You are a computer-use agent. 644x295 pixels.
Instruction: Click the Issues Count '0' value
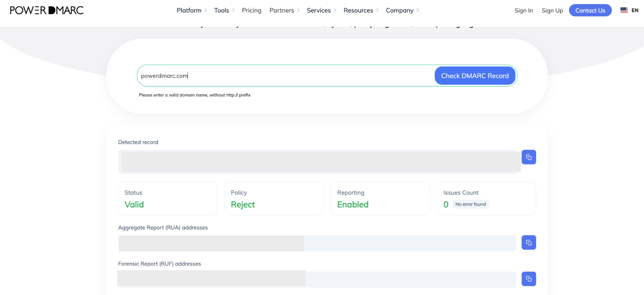(x=446, y=205)
